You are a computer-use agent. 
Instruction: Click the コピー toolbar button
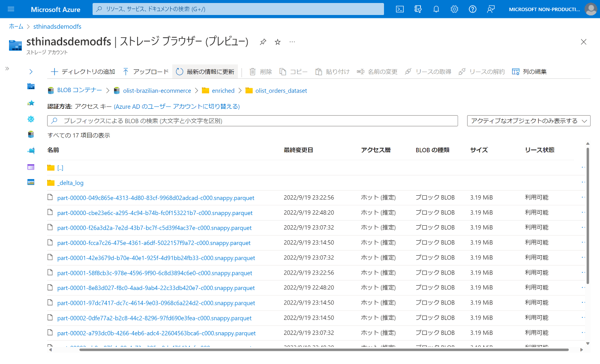(294, 72)
